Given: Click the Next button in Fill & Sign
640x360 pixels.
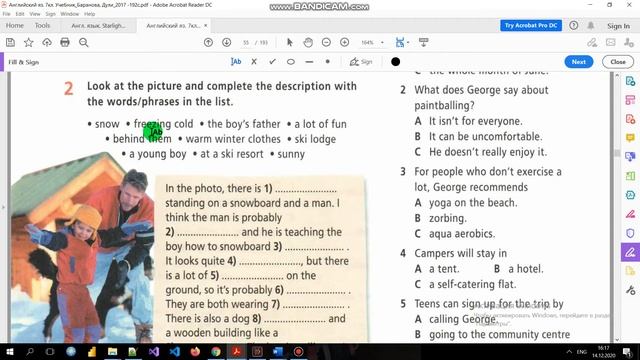Looking at the screenshot, I should point(578,62).
